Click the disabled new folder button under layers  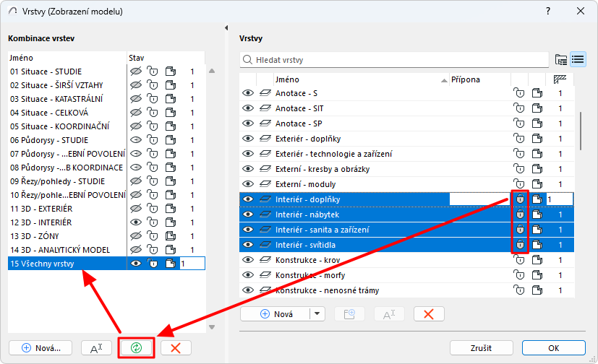pos(349,314)
